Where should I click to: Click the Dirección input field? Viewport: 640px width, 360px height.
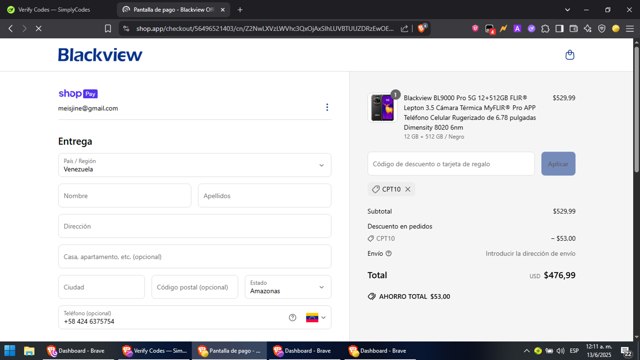pos(195,226)
